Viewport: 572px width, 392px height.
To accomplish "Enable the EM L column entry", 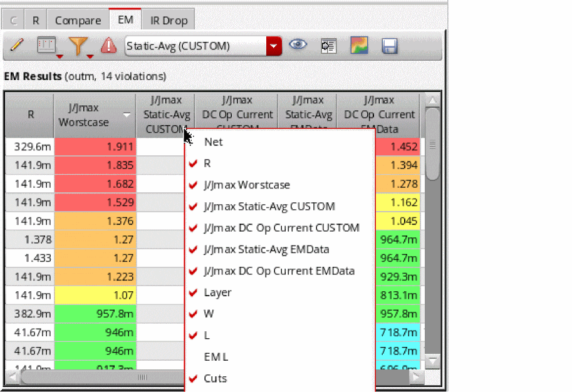I will (x=216, y=357).
